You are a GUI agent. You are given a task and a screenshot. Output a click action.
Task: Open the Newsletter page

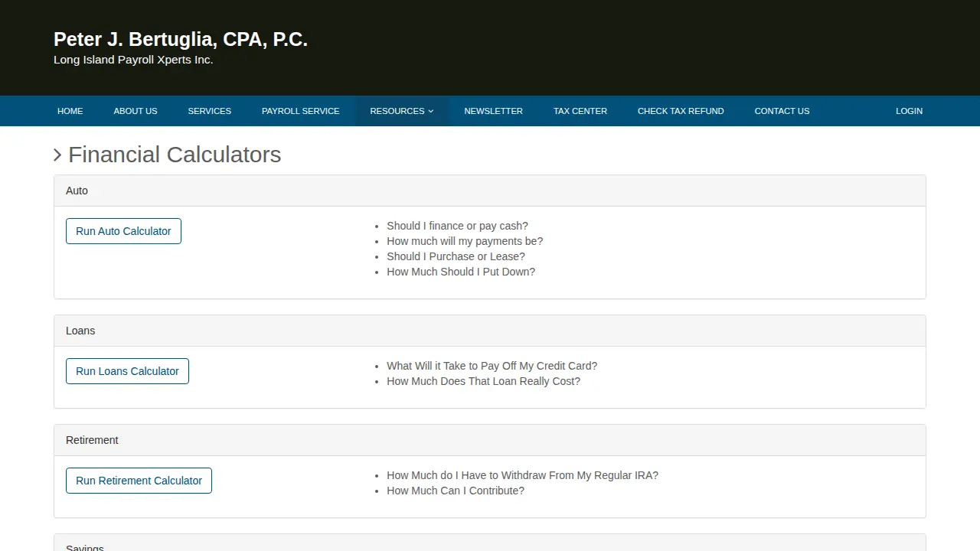click(494, 111)
